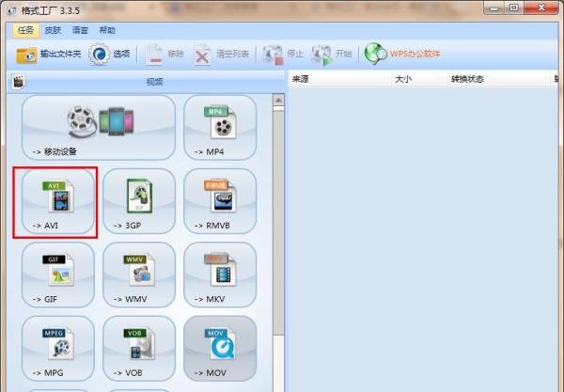
Task: Click the clapperboard icon in 视频 header
Action: (19, 82)
